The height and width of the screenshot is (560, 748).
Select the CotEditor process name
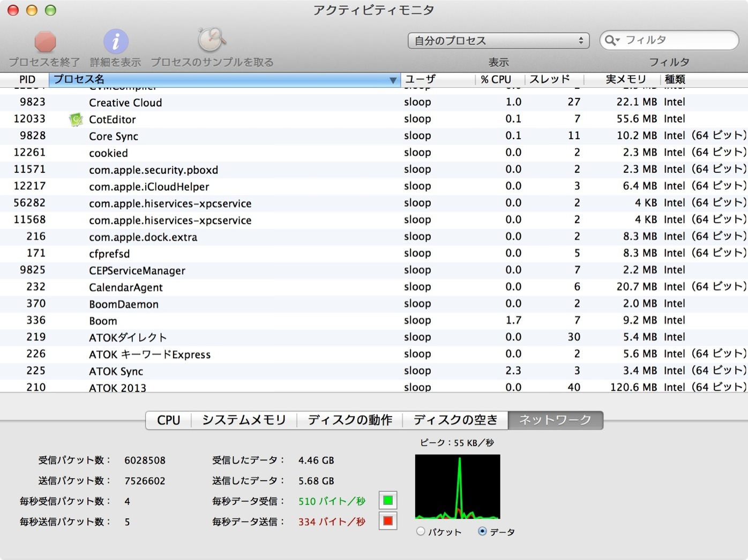click(112, 119)
